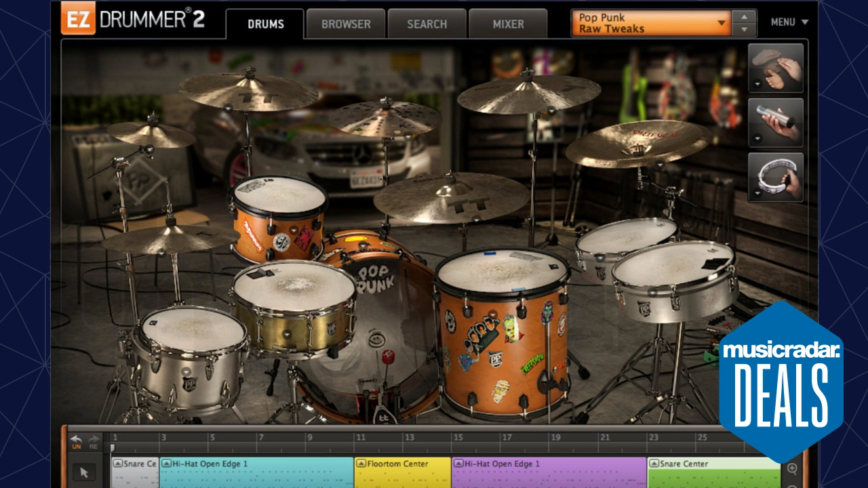This screenshot has width=868, height=488.
Task: Open the Browser tab
Action: (x=346, y=24)
